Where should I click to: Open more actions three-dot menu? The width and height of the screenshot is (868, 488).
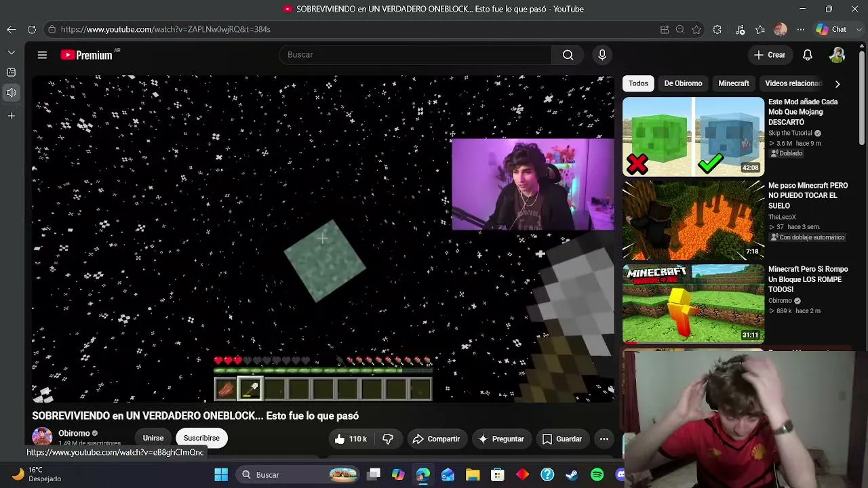click(x=604, y=439)
